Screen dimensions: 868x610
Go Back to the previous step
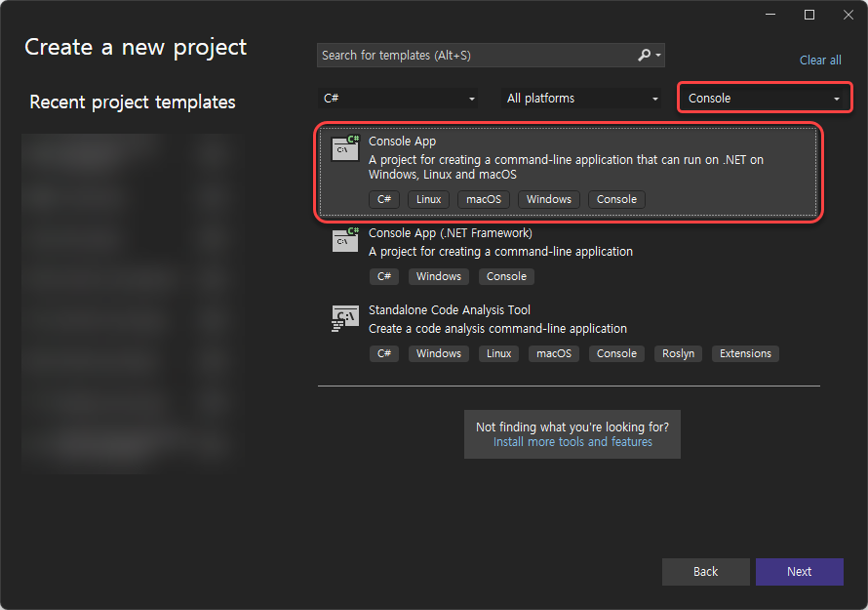(x=705, y=572)
